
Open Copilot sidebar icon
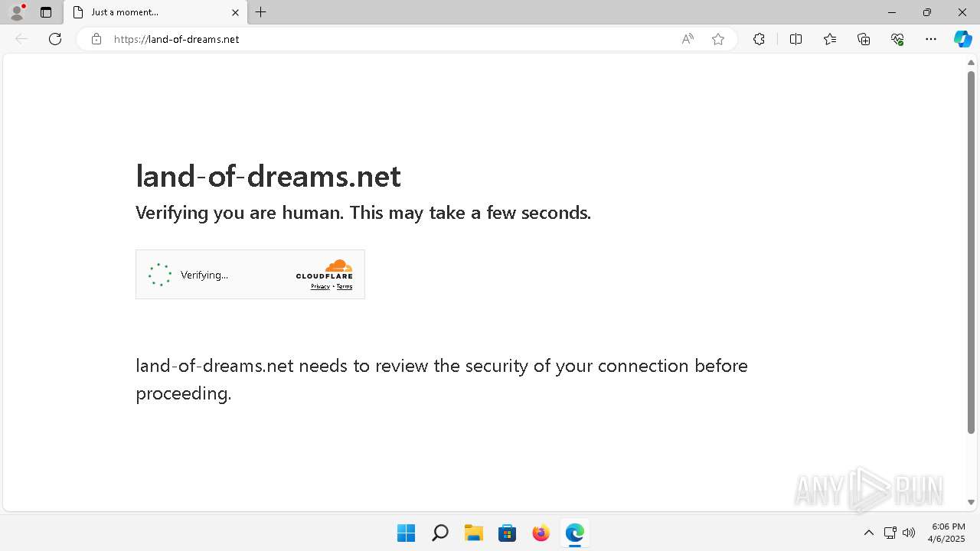click(x=962, y=39)
